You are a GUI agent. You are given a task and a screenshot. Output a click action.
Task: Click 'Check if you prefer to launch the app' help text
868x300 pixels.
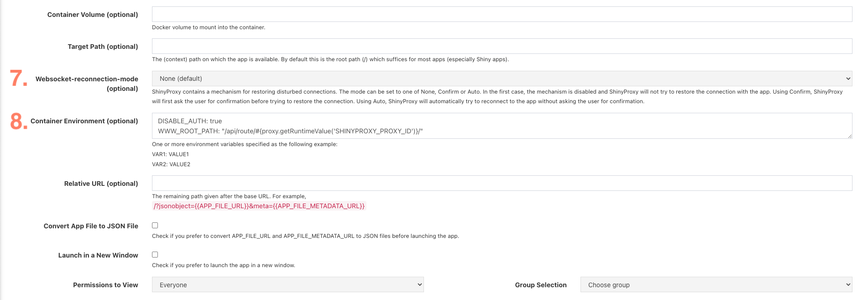click(x=224, y=265)
